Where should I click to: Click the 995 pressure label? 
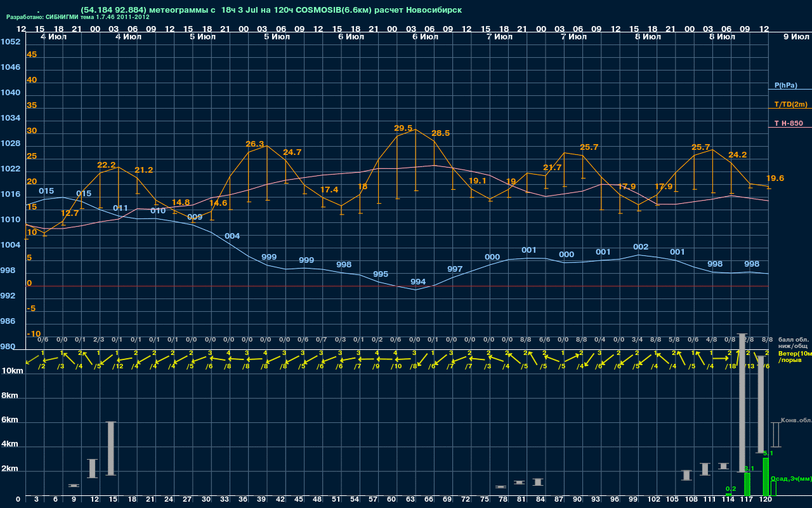click(x=381, y=274)
